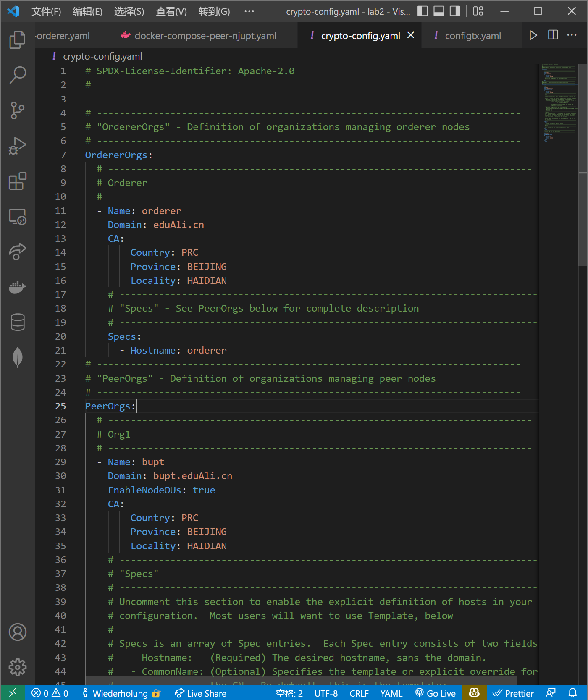Open the Database view icon
Image resolution: width=588 pixels, height=700 pixels.
point(18,322)
